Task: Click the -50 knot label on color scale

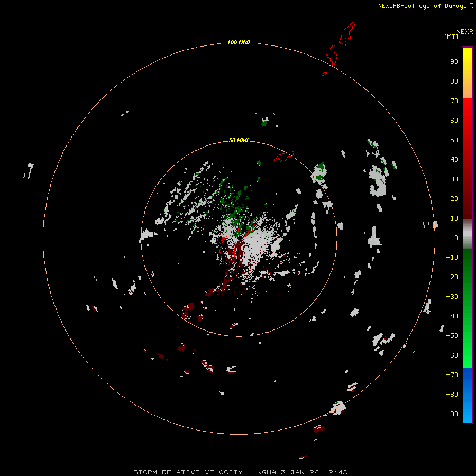Action: tap(452, 336)
